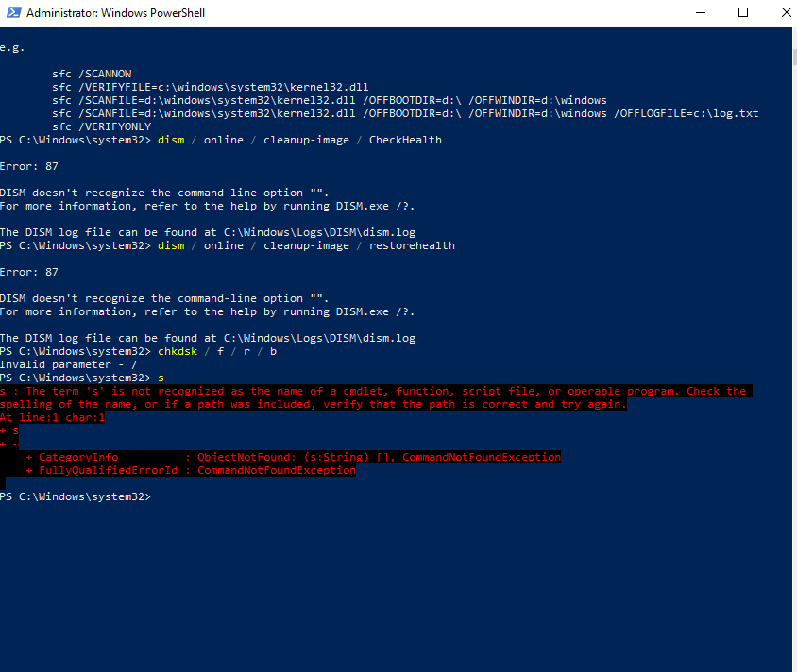This screenshot has height=672, width=797.
Task: Click the 'e.g.' text at the top
Action: tap(12, 48)
